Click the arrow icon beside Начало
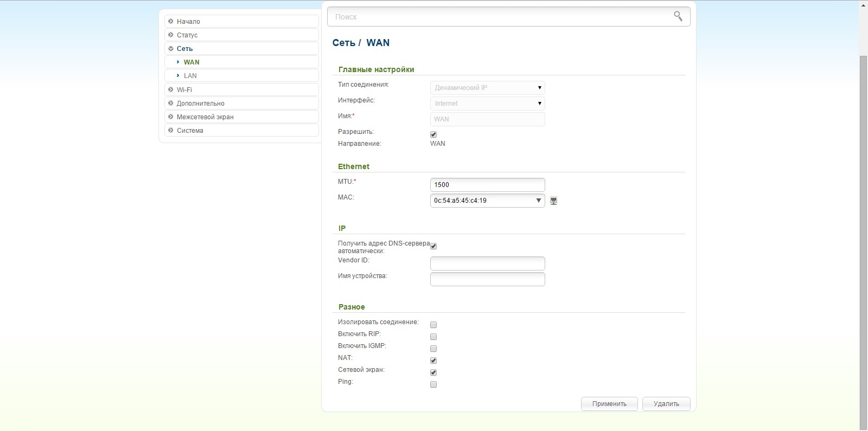 (171, 21)
